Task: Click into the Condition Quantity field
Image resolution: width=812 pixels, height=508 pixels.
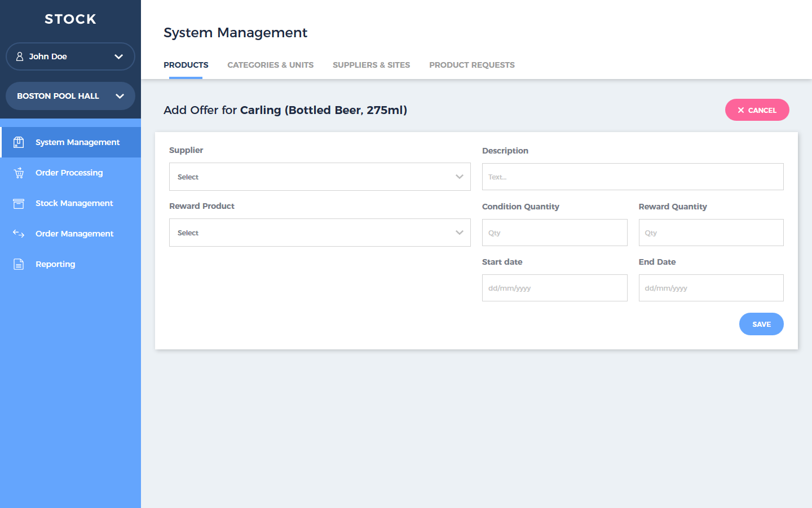Action: pos(554,233)
